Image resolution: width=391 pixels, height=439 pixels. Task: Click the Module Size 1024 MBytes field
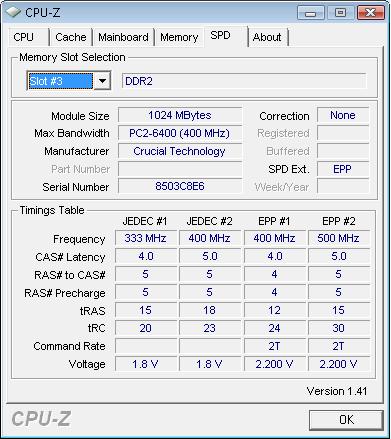pyautogui.click(x=180, y=115)
